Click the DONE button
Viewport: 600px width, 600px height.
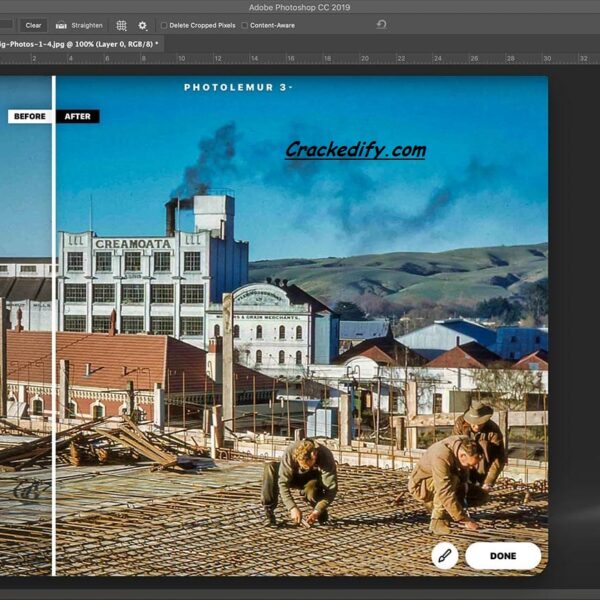pyautogui.click(x=503, y=556)
